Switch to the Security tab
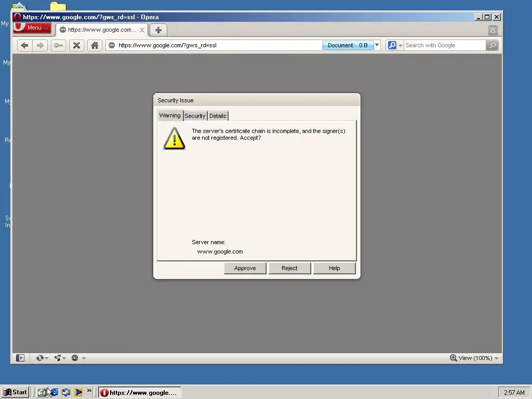The image size is (532, 399). click(195, 116)
